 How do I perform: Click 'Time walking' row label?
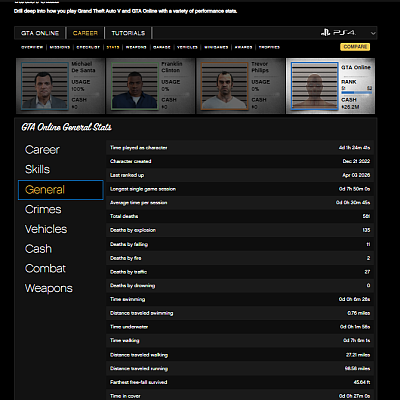click(125, 341)
